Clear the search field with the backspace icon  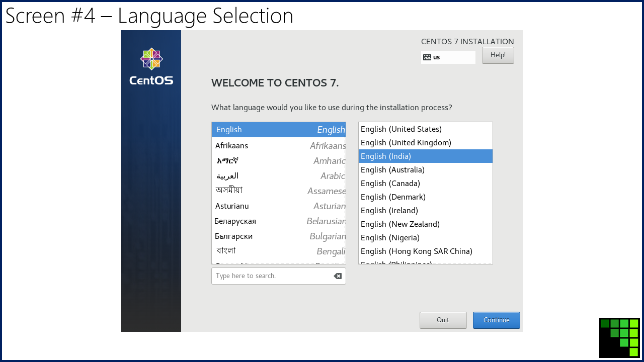pyautogui.click(x=338, y=276)
